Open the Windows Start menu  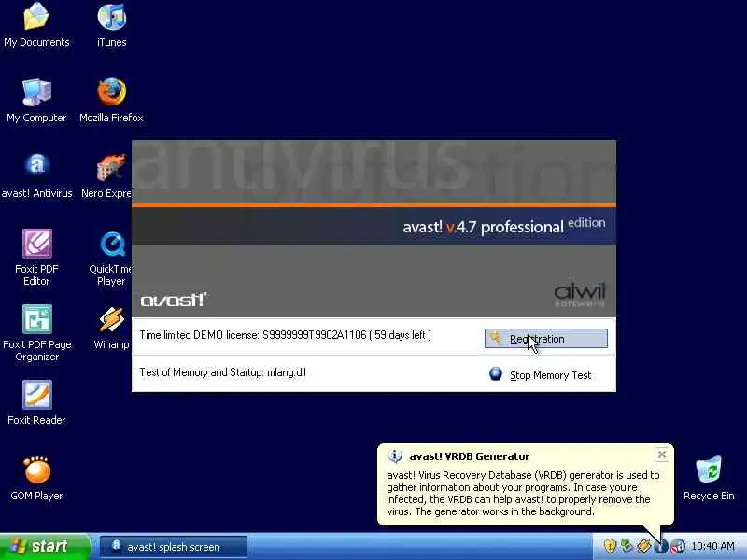point(45,546)
